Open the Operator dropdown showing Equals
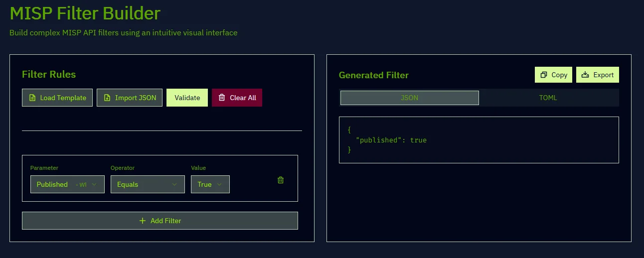The width and height of the screenshot is (644, 258). click(x=148, y=184)
